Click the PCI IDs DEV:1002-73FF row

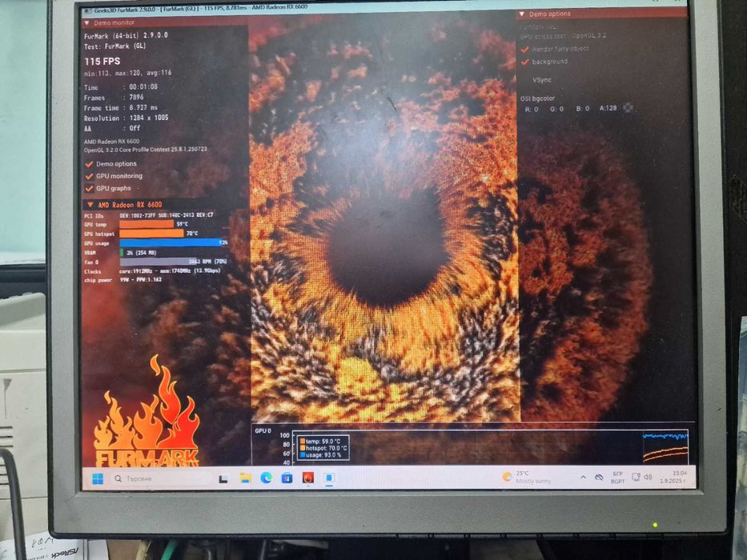click(149, 215)
